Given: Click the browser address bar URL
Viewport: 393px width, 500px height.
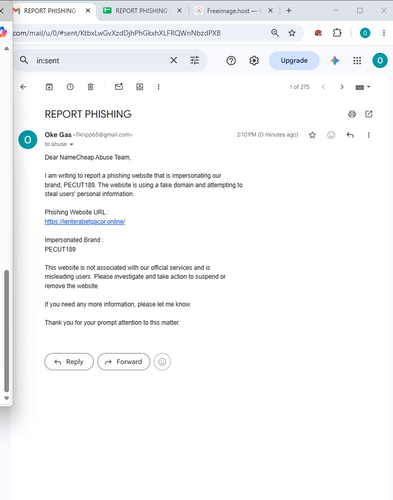Looking at the screenshot, I should pyautogui.click(x=117, y=33).
